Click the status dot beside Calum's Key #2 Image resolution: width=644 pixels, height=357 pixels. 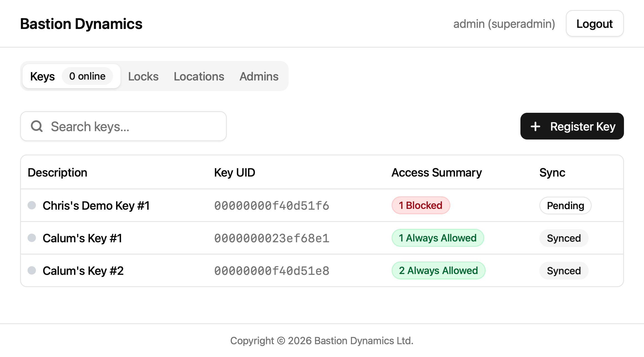(x=32, y=270)
